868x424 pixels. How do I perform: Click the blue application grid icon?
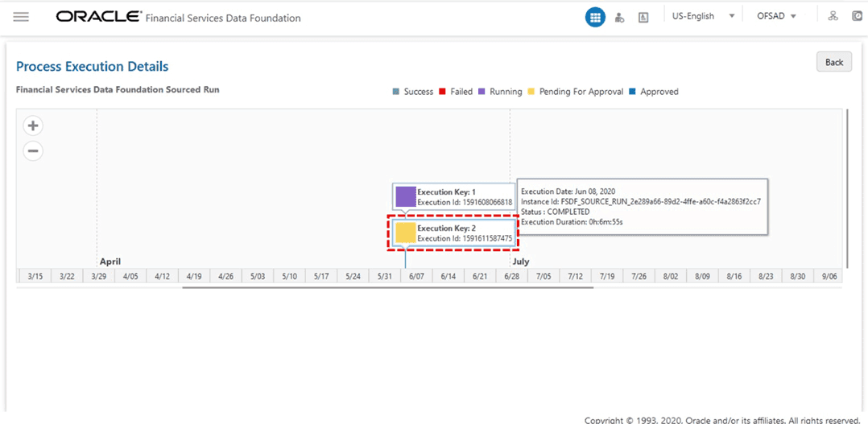click(595, 17)
